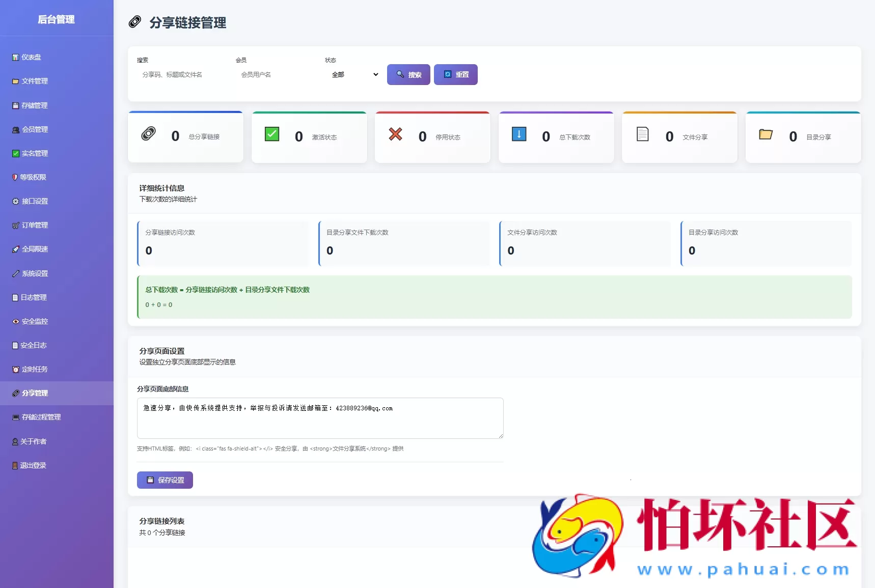
Task: Click the document icon on 文件分享 card
Action: pos(642,134)
